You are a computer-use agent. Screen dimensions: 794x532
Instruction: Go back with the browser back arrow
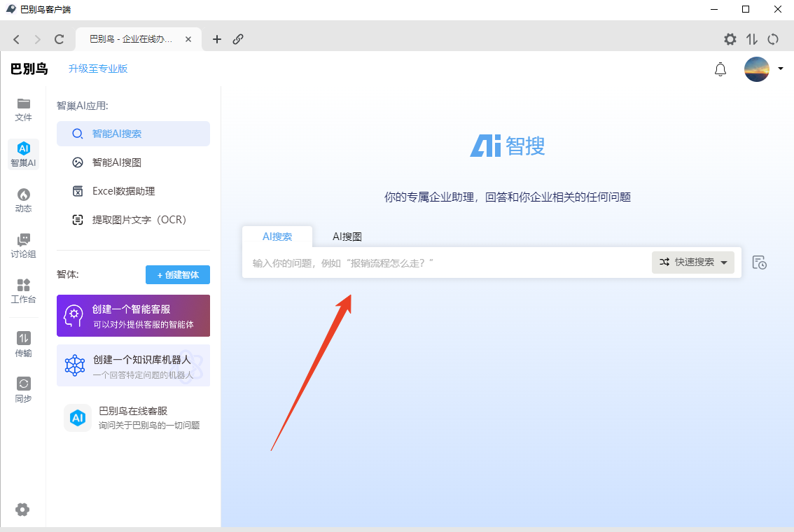click(16, 39)
